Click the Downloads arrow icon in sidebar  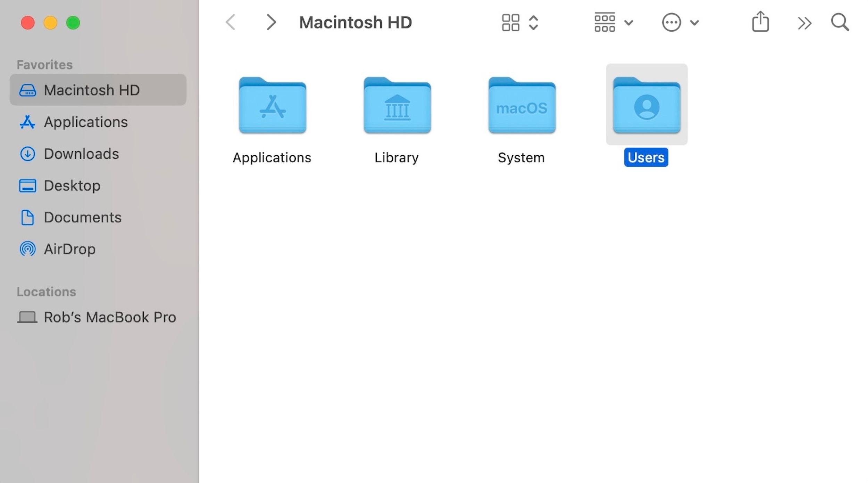[27, 154]
